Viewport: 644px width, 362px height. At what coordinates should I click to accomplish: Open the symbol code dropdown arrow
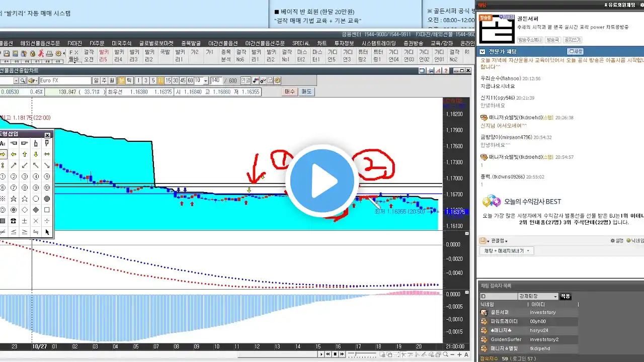pos(16,80)
